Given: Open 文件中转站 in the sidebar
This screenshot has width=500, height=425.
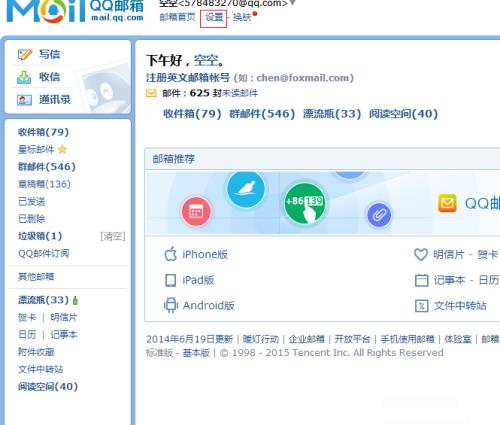Looking at the screenshot, I should [41, 369].
